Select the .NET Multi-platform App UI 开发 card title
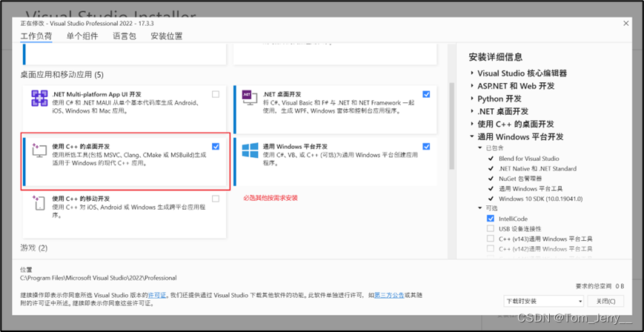This screenshot has height=332, width=644. click(x=97, y=94)
